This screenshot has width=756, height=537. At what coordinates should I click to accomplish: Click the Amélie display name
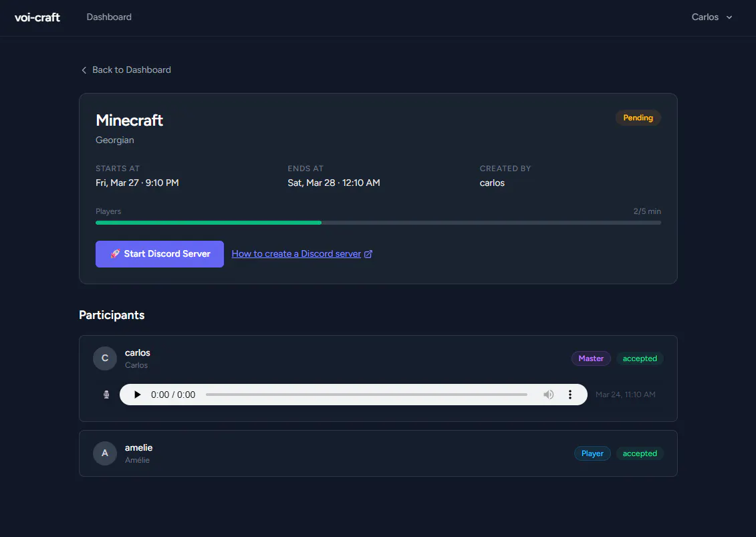point(137,460)
